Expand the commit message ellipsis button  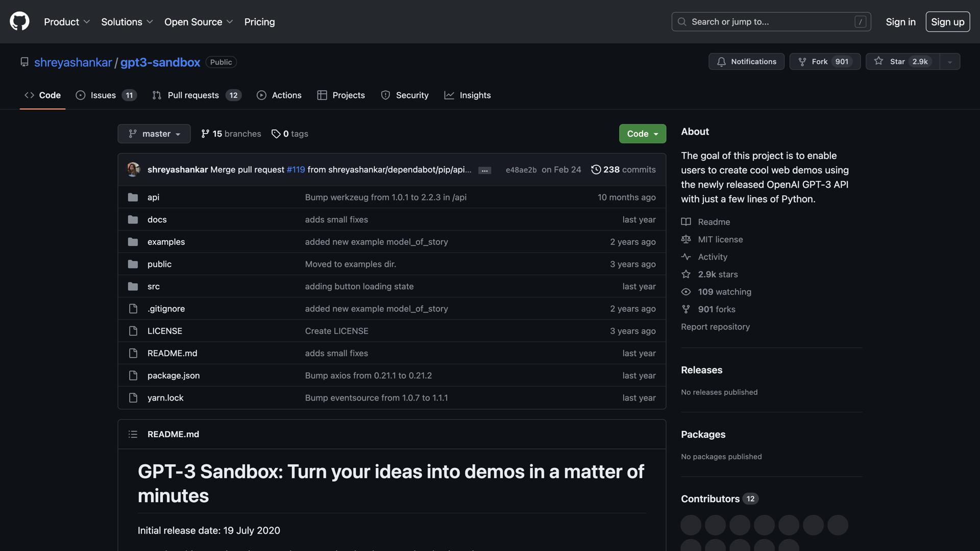pyautogui.click(x=484, y=170)
